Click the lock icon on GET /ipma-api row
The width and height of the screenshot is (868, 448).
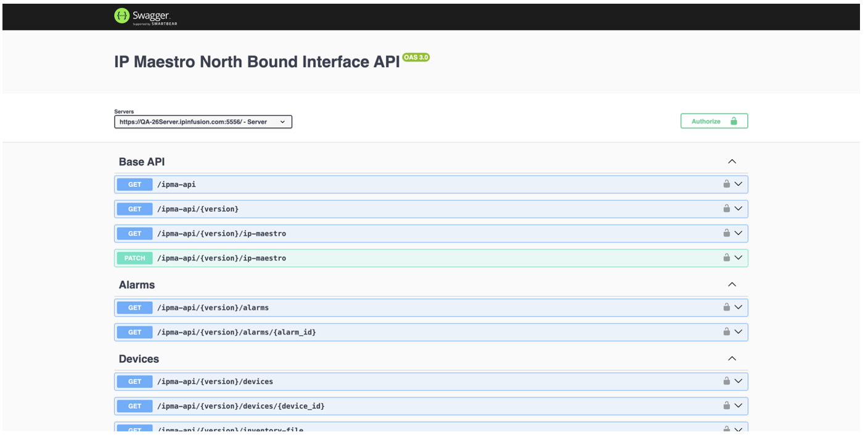(727, 184)
